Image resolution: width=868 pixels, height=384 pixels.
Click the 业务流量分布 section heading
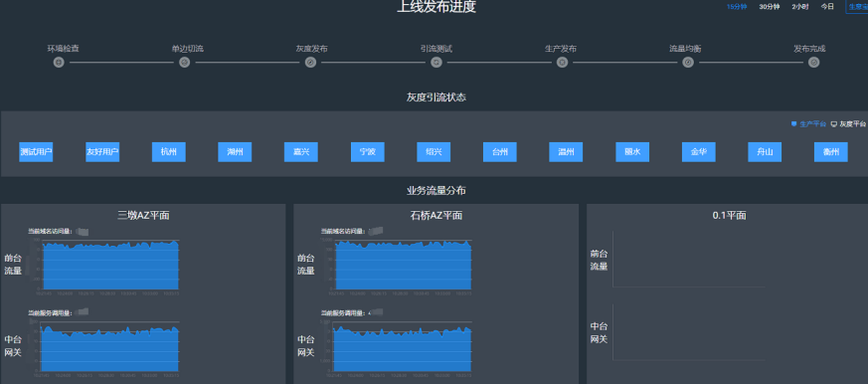click(x=436, y=191)
